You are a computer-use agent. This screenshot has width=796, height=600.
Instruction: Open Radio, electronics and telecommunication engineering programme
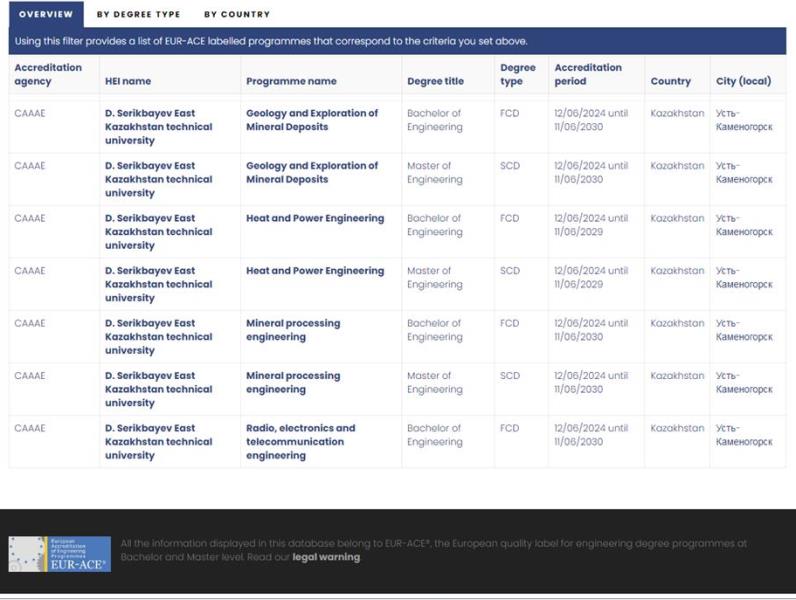[x=301, y=442]
